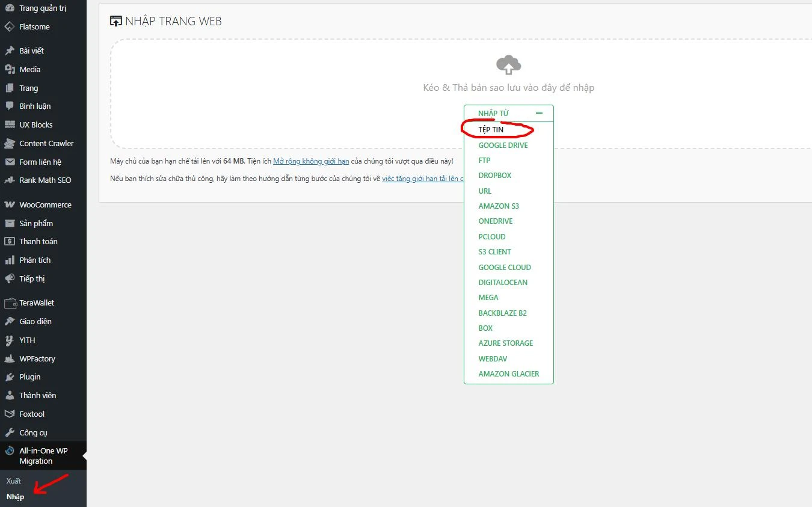Collapse the NHẬP TỪ dropdown
This screenshot has height=507, width=812.
pyautogui.click(x=509, y=113)
